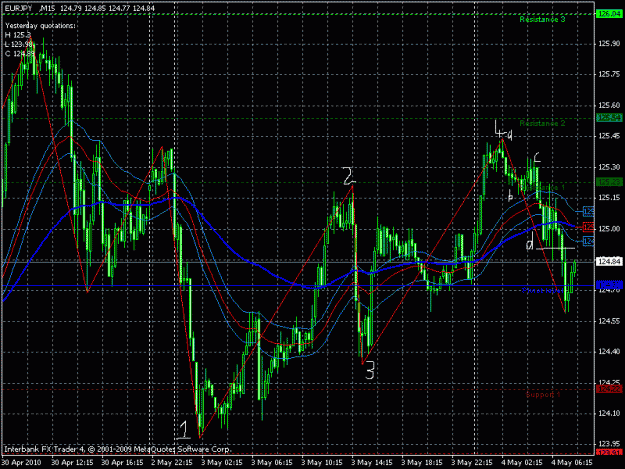
Task: Click the '30 Apr 2010' time label
Action: pyautogui.click(x=22, y=463)
